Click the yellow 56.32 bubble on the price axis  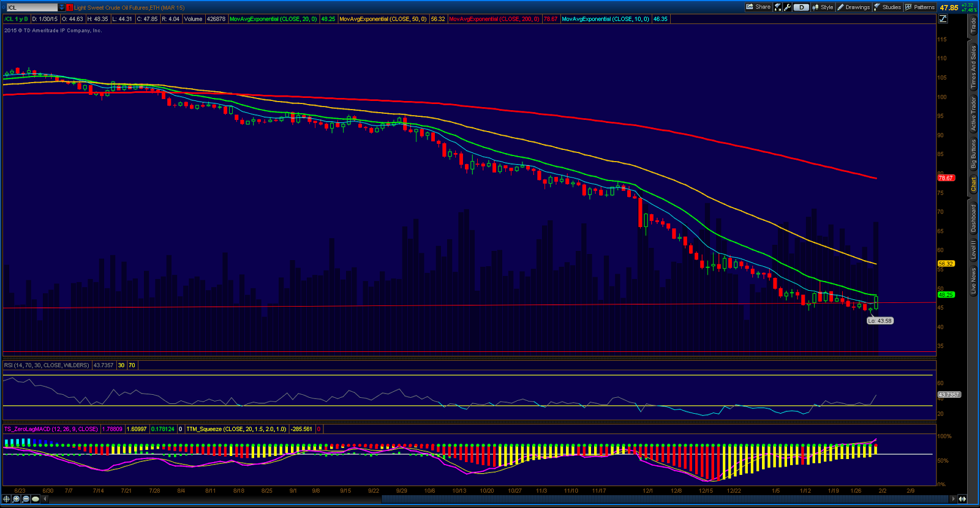coord(946,264)
